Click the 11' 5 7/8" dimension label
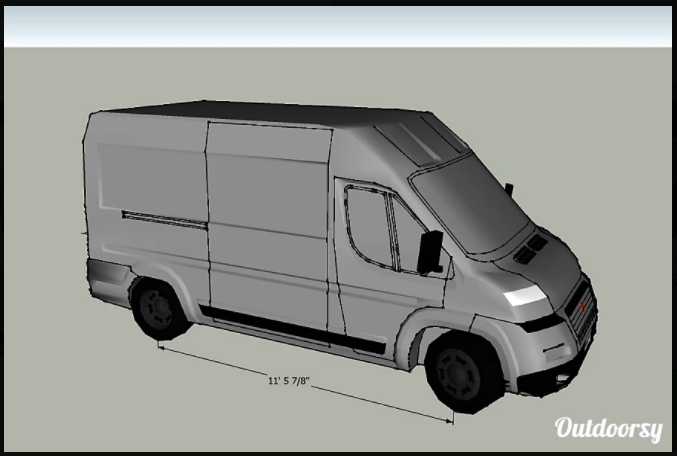This screenshot has width=677, height=456. [289, 381]
